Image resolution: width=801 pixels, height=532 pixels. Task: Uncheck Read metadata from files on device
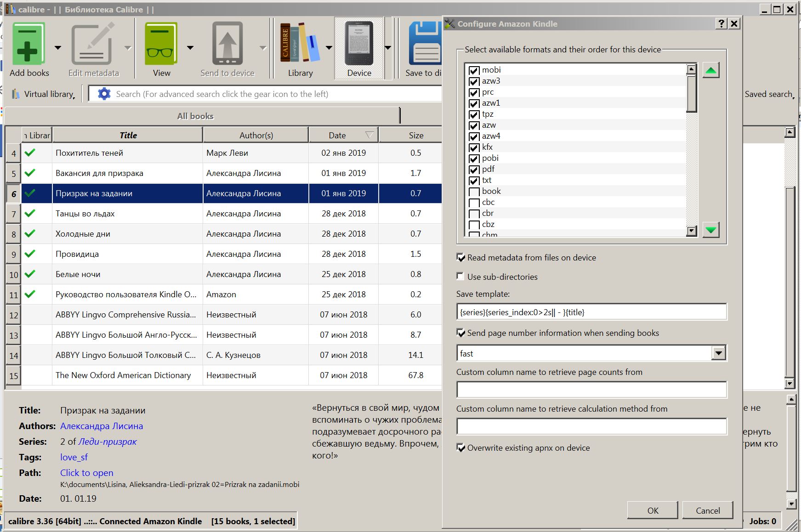[460, 257]
